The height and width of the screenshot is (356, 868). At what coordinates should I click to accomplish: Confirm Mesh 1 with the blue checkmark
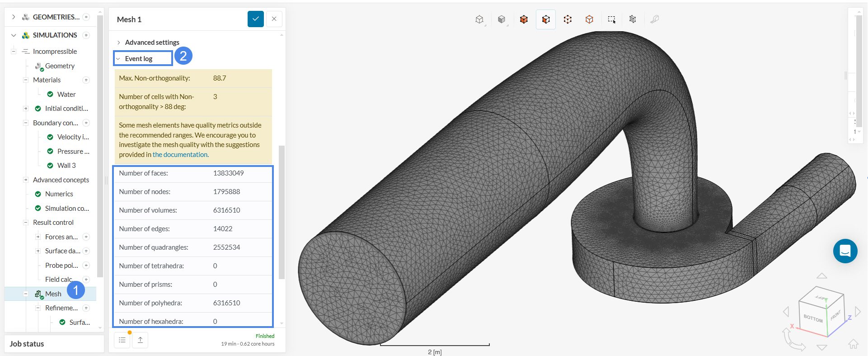pos(255,19)
